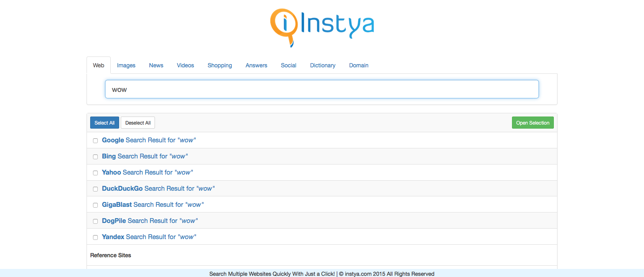Enable the Yahoo search result checkbox
This screenshot has height=277, width=644.
[x=95, y=173]
